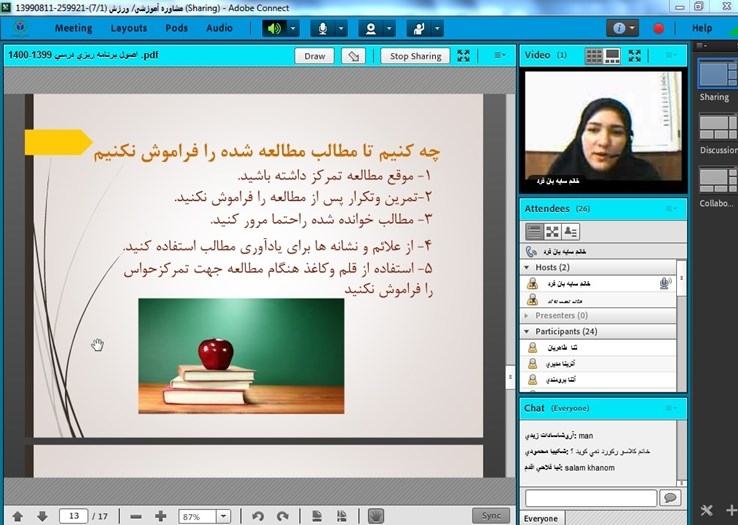Select breakout room view icon
The height and width of the screenshot is (525, 738).
pos(552,232)
